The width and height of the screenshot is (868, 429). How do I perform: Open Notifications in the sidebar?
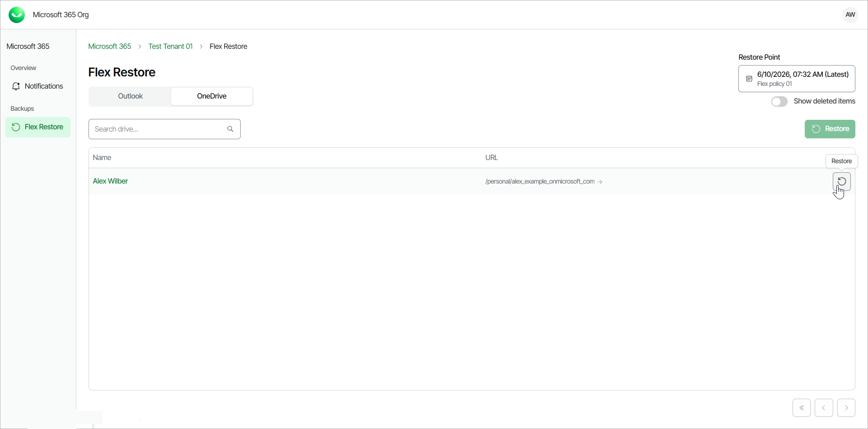pos(38,86)
